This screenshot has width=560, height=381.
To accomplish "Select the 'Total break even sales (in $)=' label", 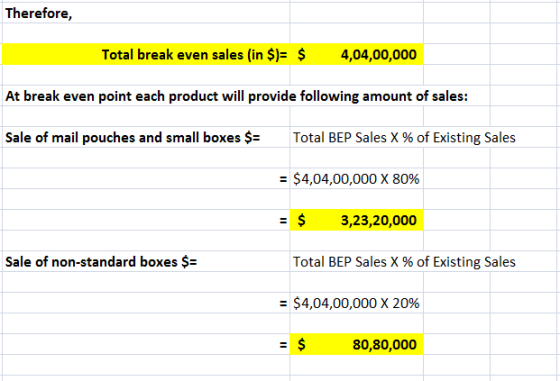I will point(194,55).
